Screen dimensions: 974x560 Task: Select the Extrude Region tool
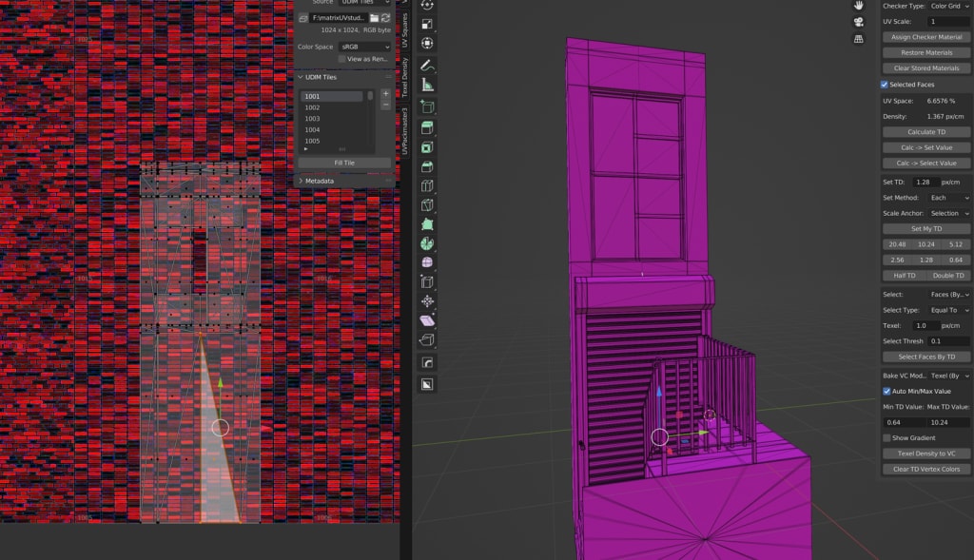point(427,127)
